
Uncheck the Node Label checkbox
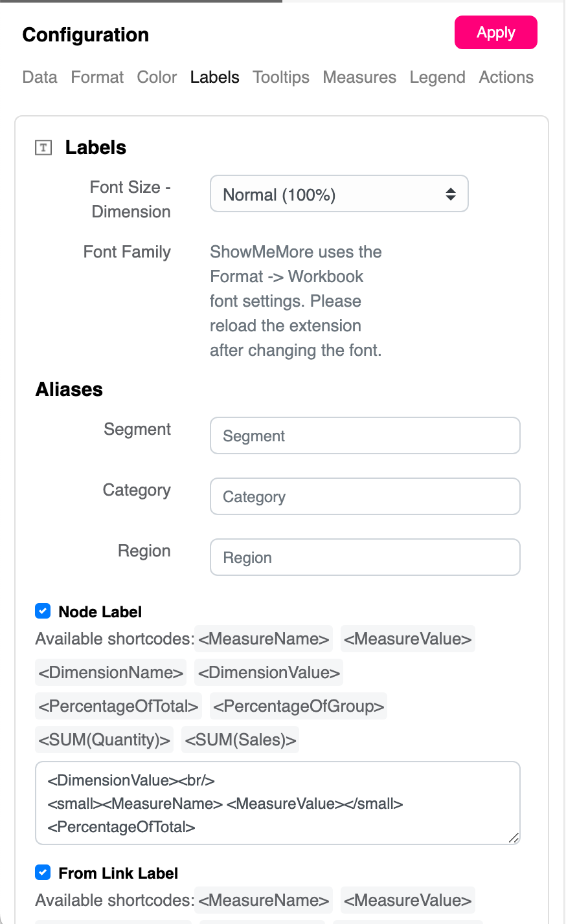pyautogui.click(x=43, y=611)
